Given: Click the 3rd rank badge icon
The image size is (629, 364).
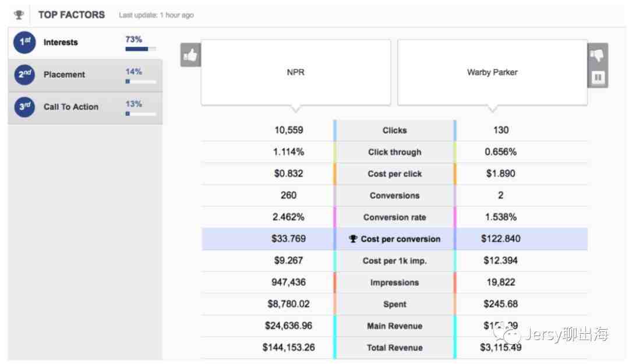Looking at the screenshot, I should point(24,107).
